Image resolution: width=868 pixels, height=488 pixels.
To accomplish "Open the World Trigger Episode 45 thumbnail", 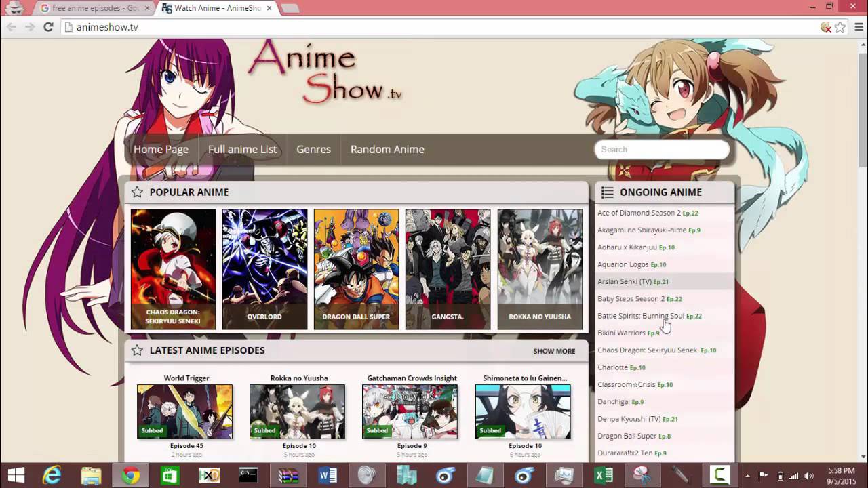I will [184, 411].
